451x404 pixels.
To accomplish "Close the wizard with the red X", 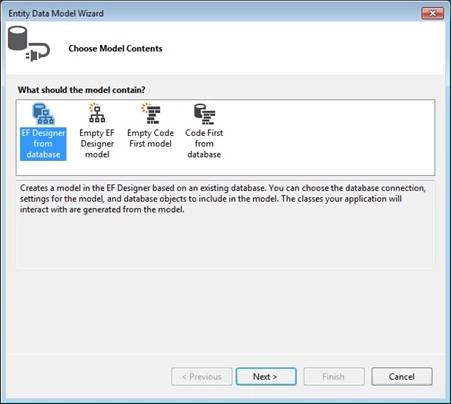I will coord(433,13).
